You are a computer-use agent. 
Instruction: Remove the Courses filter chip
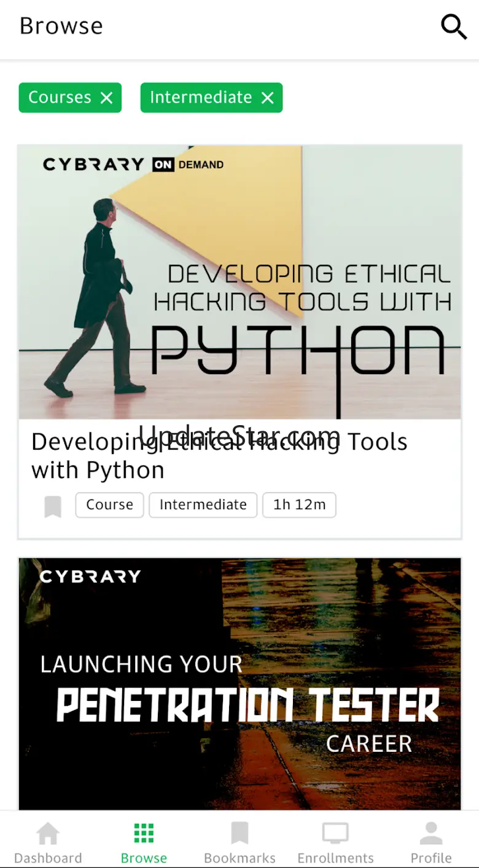point(107,98)
